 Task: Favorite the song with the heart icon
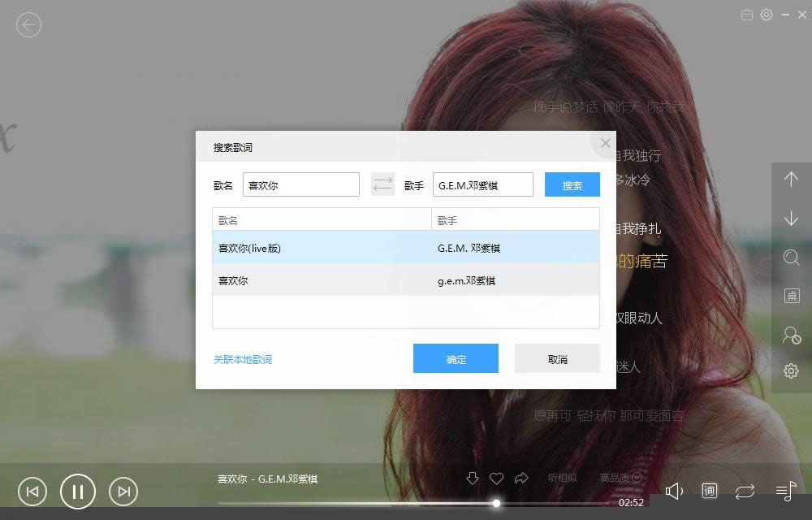pos(497,479)
